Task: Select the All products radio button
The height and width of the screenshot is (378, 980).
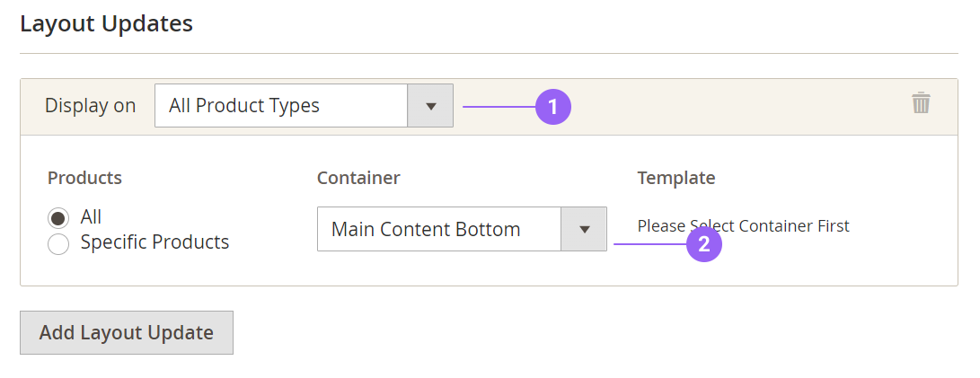Action: click(58, 218)
